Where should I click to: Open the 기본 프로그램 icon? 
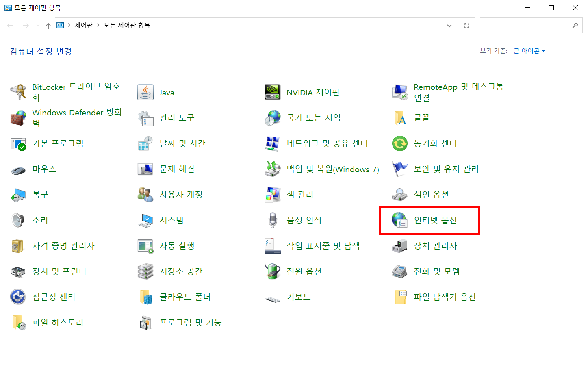(18, 143)
